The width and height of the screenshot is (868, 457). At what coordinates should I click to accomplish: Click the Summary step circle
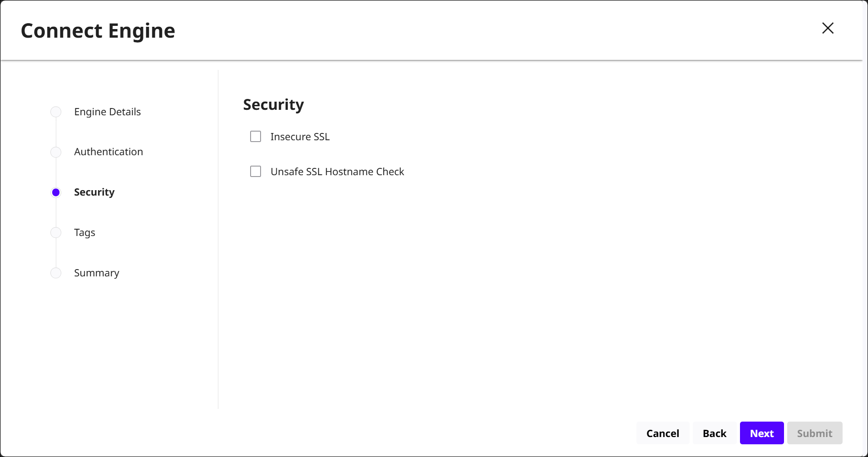(56, 273)
